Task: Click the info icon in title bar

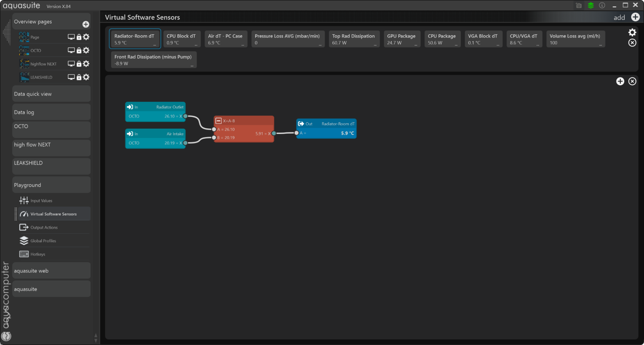Action: tap(602, 5)
